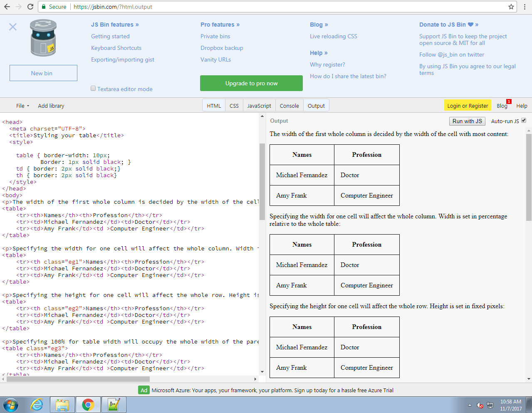Image resolution: width=532 pixels, height=413 pixels.
Task: Open the Add library menu
Action: [x=51, y=106]
